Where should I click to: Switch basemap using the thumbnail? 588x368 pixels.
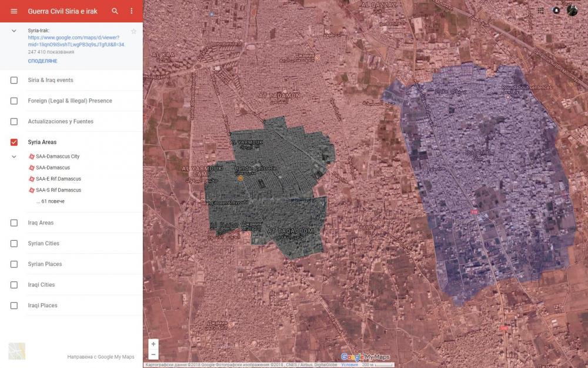pyautogui.click(x=17, y=351)
